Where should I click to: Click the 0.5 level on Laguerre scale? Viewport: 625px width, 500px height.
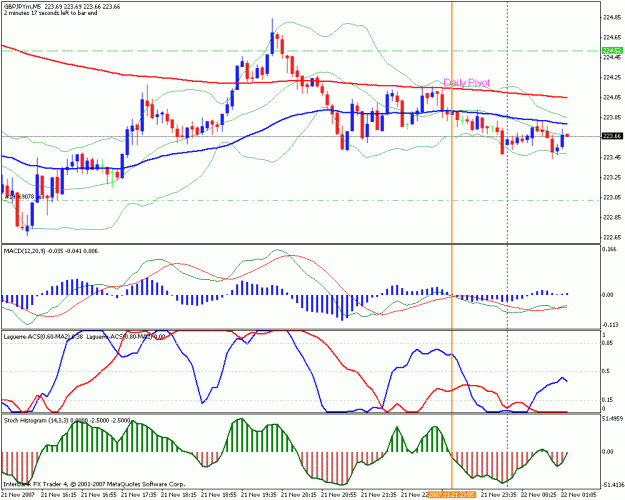tap(607, 371)
